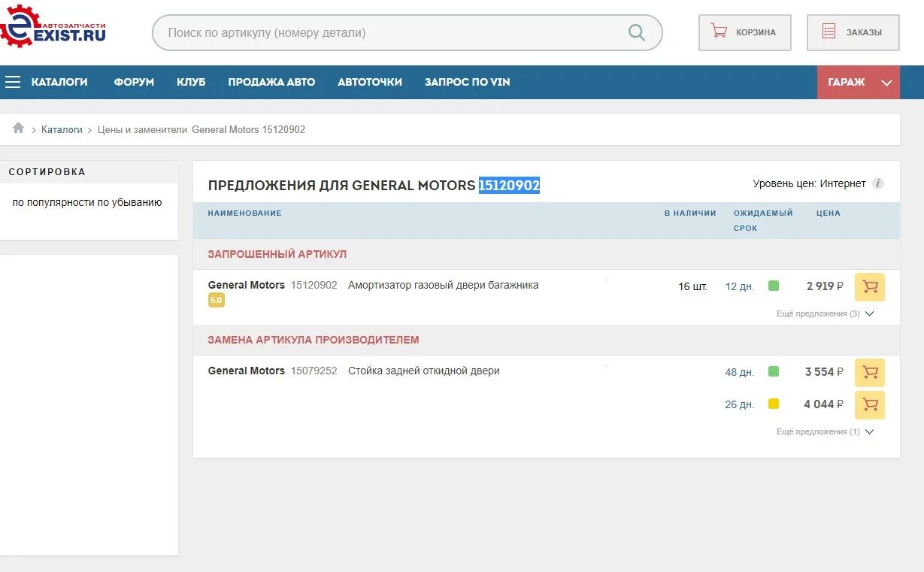Screen dimensions: 924x572
Task: Click highlighted article number 15120902 in heading
Action: pos(510,185)
